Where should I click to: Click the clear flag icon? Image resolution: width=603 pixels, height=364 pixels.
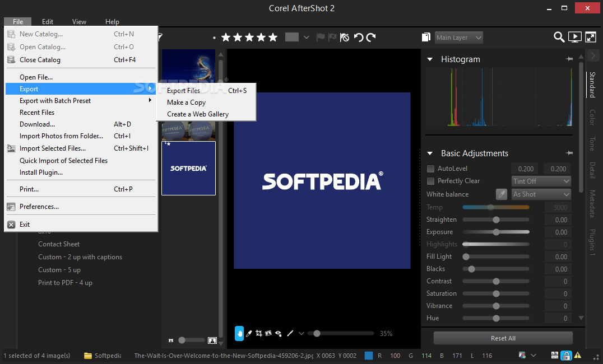click(345, 38)
